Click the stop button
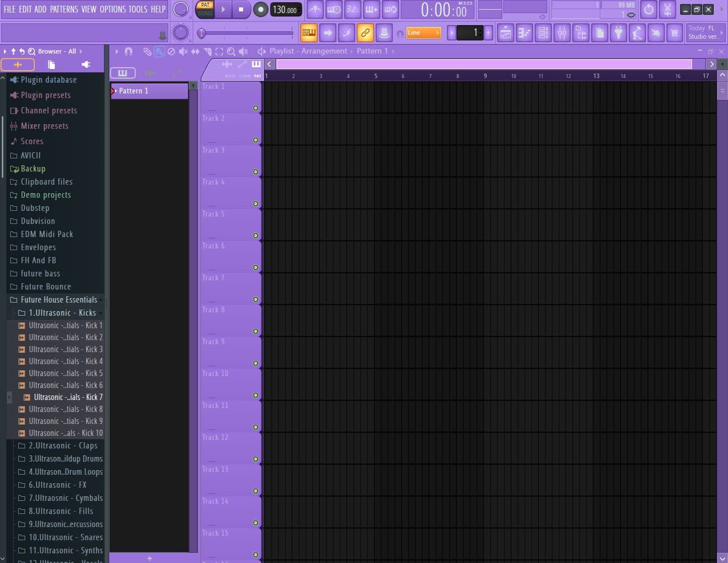Screen dimensions: 728x563 [241, 9]
